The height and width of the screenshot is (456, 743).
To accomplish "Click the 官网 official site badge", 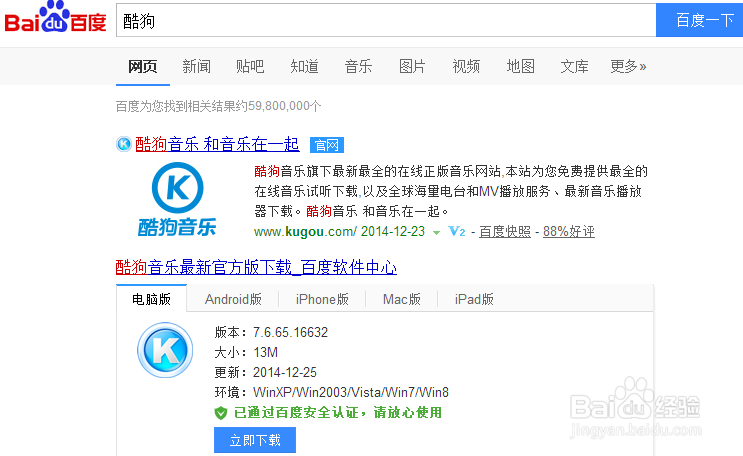I will point(327,145).
